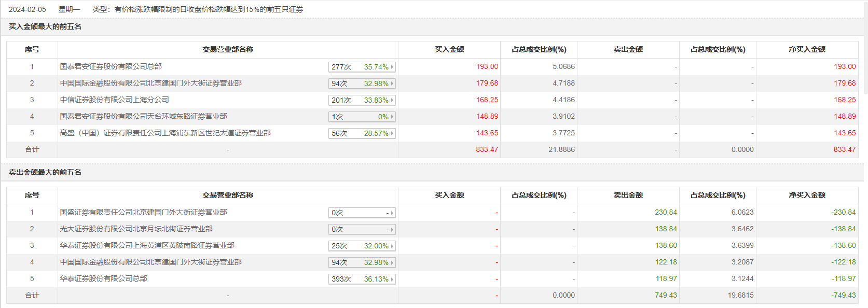The image size is (868, 308).
Task: Click 国盛证券 北京建国门外大街营业部 link
Action: [143, 212]
